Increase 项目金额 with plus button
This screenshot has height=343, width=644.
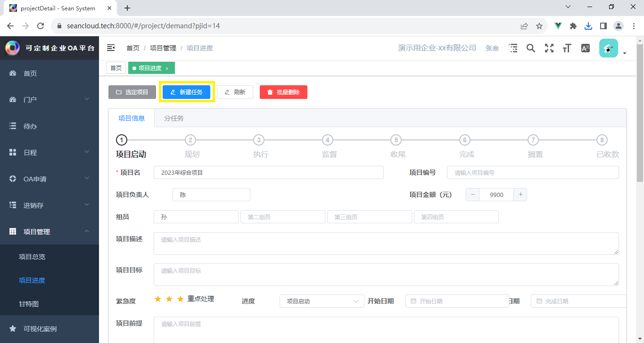520,195
